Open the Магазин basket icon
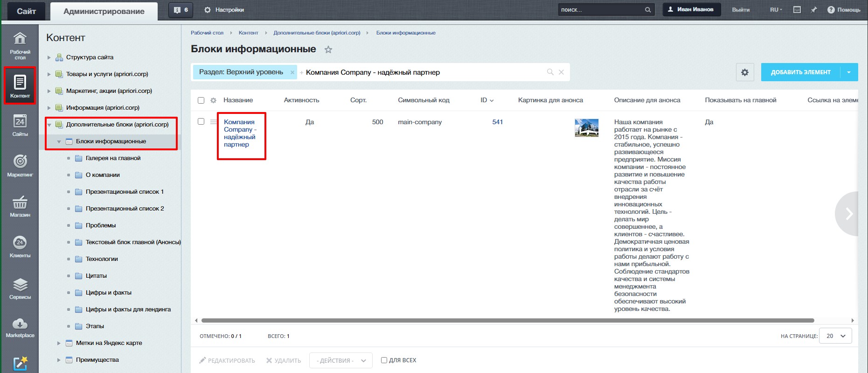Screen dimensions: 868x373 click(20, 206)
